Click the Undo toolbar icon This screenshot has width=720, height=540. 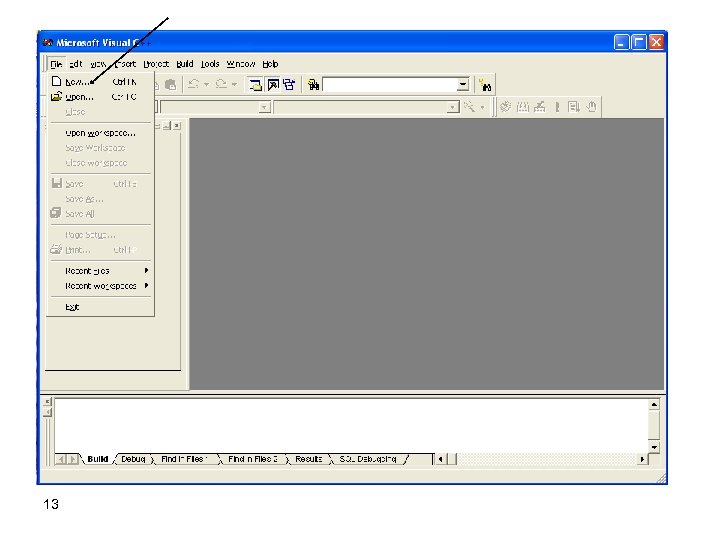tap(194, 84)
